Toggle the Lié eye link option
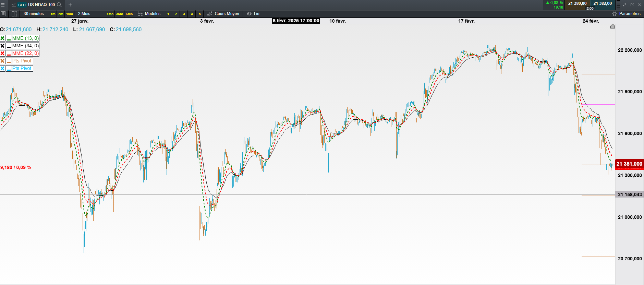This screenshot has height=285, width=644. click(x=253, y=14)
